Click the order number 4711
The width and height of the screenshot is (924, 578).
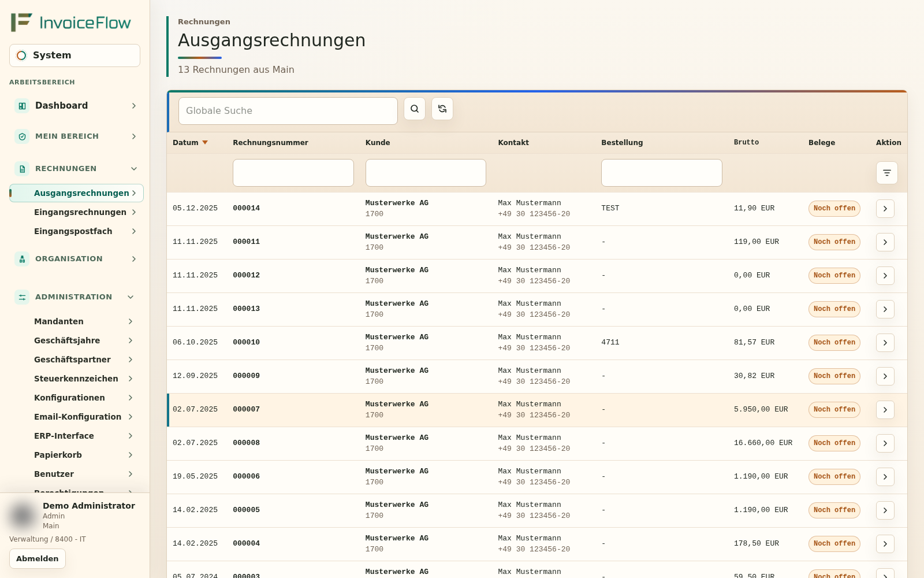coord(610,342)
